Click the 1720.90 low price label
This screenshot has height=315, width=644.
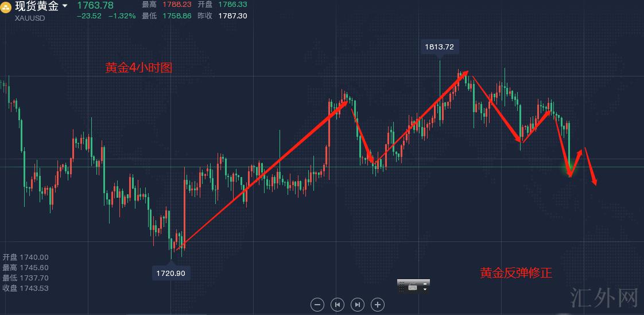(171, 272)
